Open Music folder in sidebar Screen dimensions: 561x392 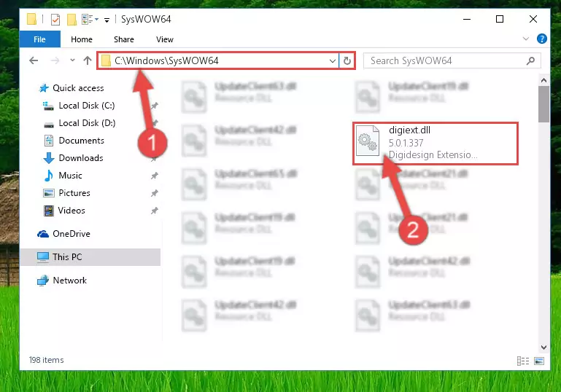(70, 176)
